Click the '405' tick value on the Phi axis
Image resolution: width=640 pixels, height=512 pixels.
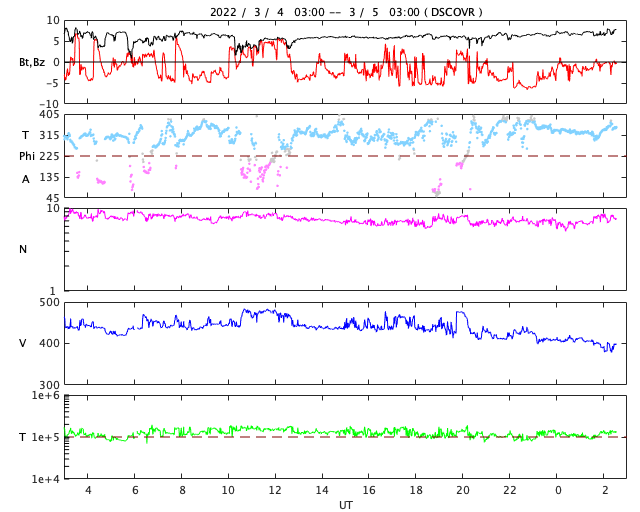pyautogui.click(x=49, y=114)
